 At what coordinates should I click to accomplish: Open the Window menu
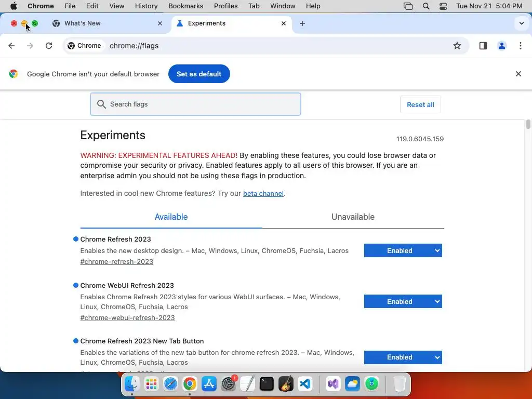click(283, 6)
